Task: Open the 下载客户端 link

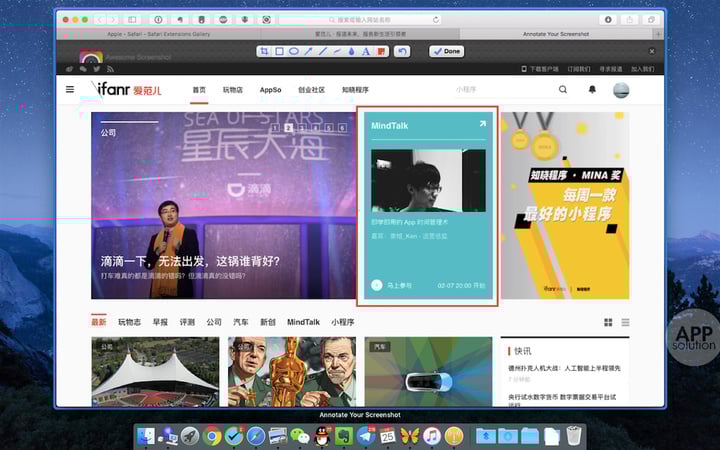Action: [540, 69]
